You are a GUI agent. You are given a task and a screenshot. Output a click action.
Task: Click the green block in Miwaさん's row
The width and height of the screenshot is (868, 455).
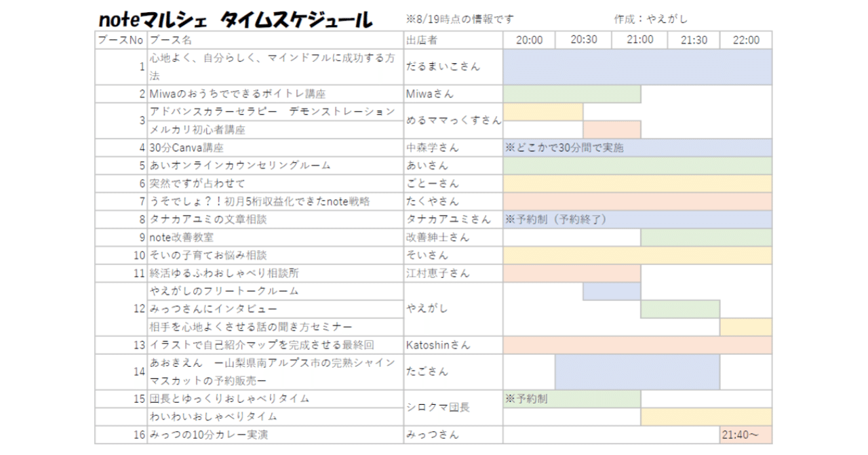coord(570,92)
